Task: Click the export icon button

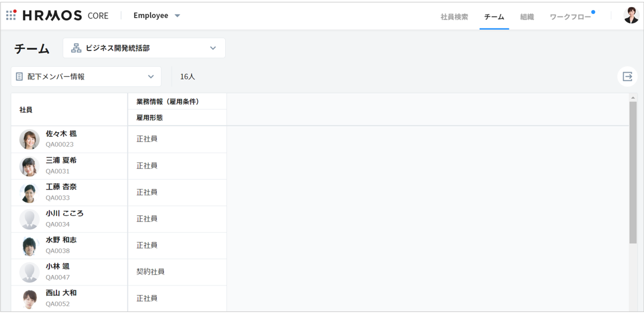Action: click(x=627, y=76)
